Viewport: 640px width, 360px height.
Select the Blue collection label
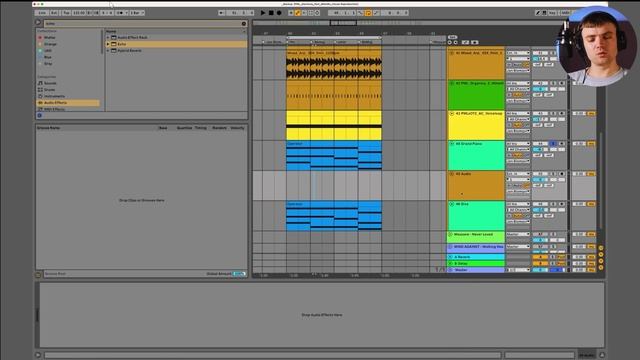(x=48, y=57)
